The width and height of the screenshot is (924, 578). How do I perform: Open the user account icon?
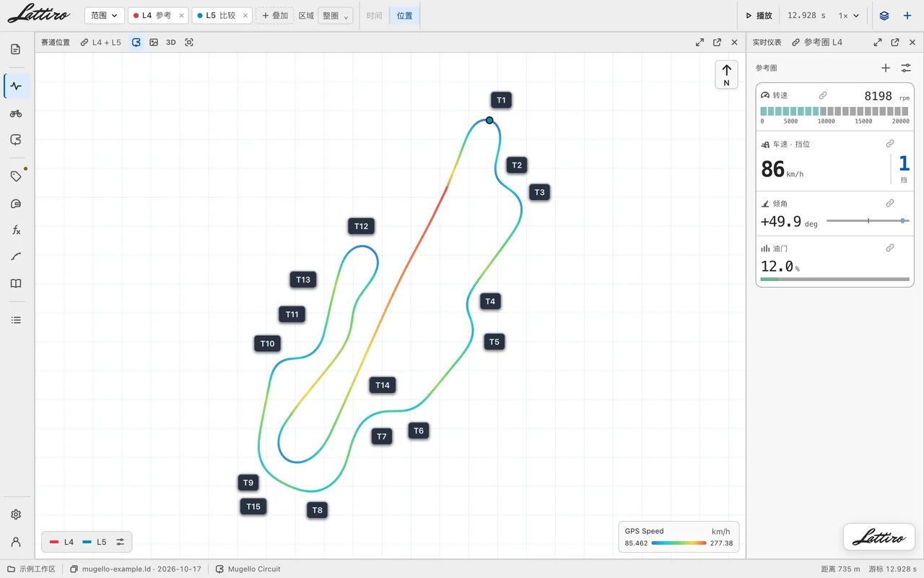(16, 542)
